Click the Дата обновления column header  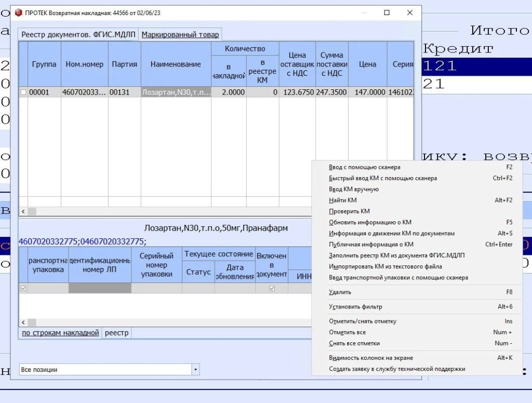tap(235, 272)
